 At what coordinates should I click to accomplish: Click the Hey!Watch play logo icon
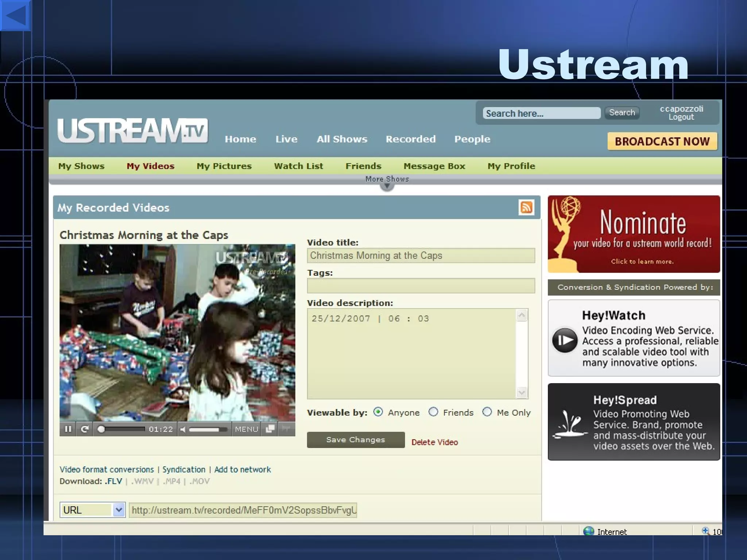tap(565, 340)
